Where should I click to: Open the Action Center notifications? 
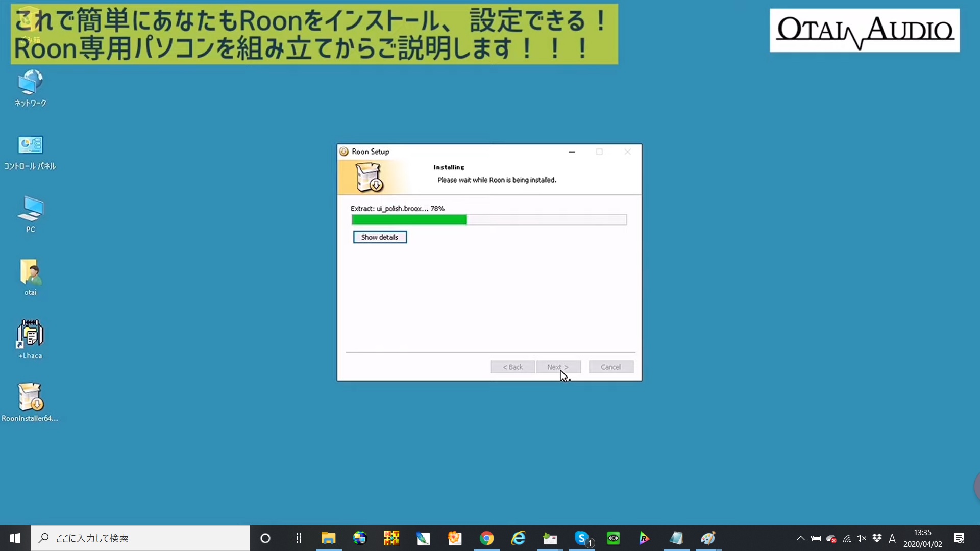[x=959, y=538]
